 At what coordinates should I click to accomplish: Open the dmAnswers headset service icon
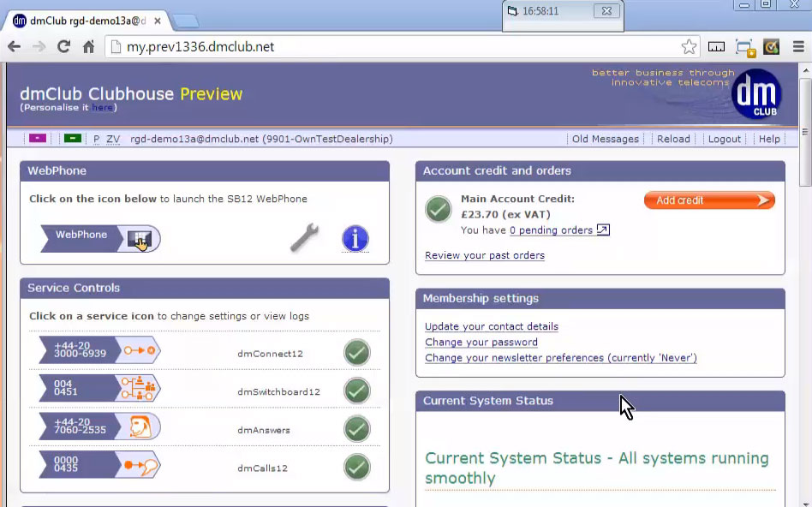[x=139, y=426]
